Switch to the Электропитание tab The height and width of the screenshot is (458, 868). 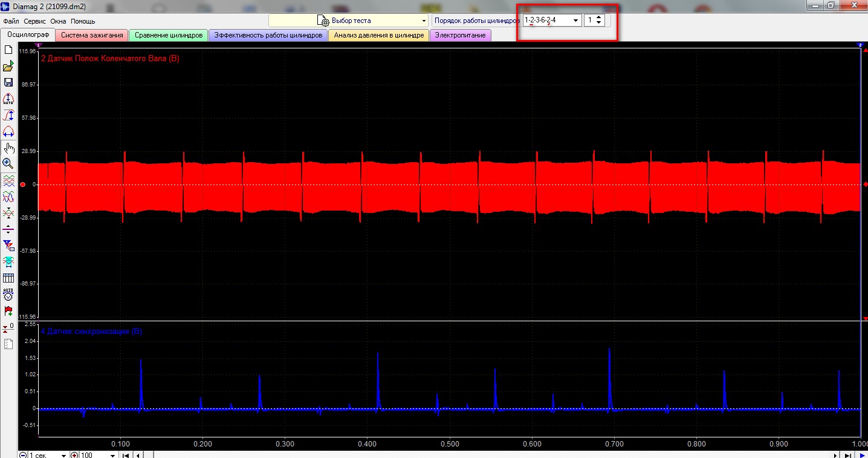(461, 35)
